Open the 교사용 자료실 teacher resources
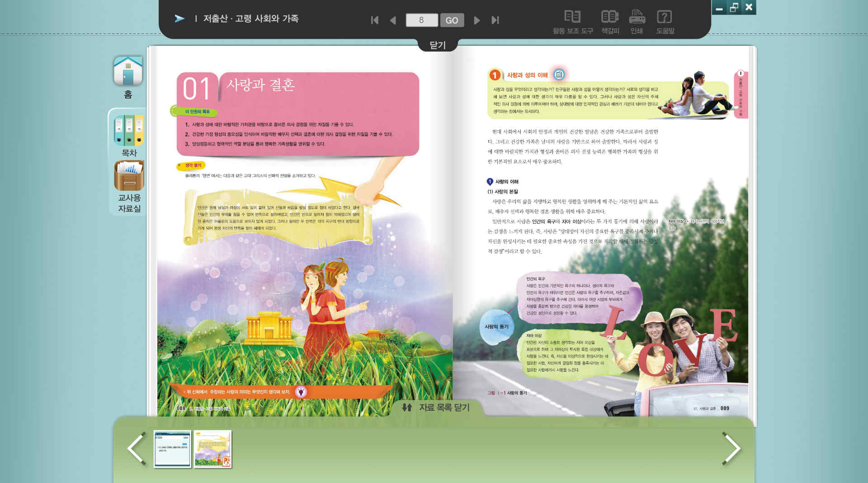The image size is (868, 483). point(129,186)
